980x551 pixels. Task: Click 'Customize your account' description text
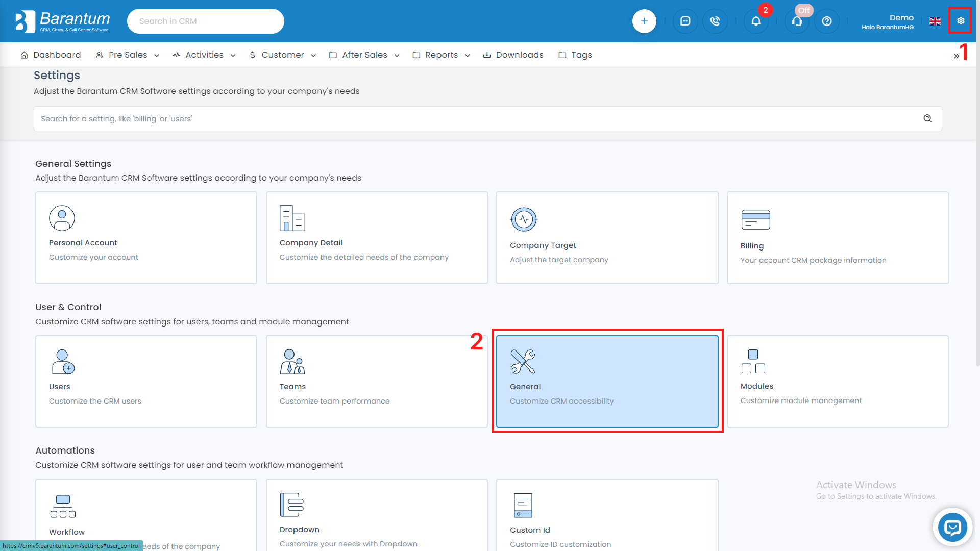tap(93, 257)
